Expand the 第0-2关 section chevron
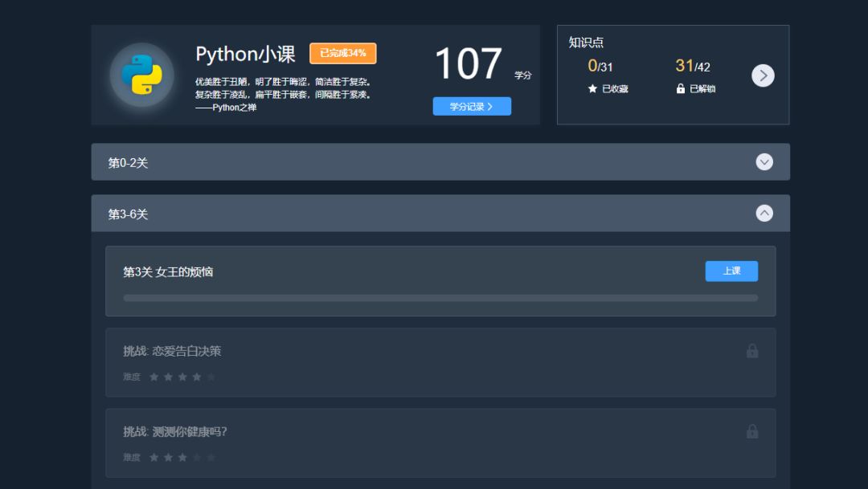868x489 pixels. 764,162
